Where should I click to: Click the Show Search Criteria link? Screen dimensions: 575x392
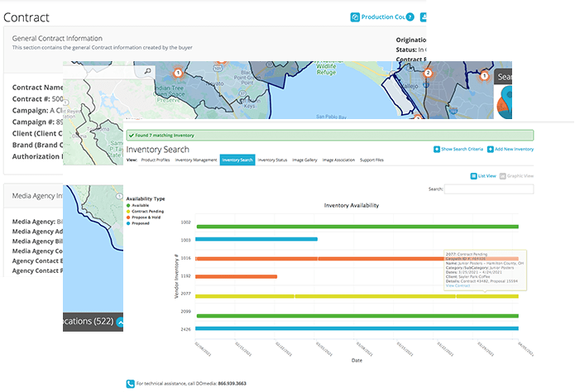tap(462, 149)
